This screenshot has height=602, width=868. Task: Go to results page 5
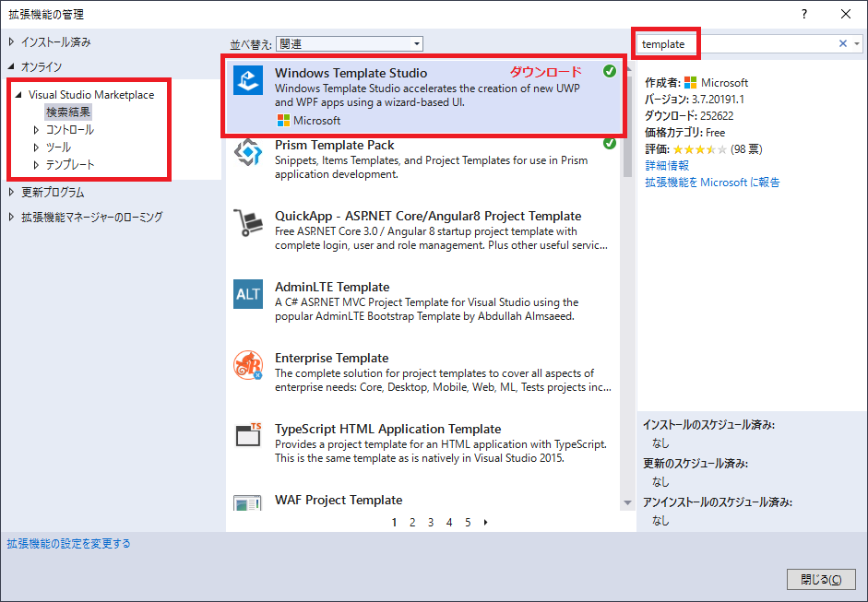pyautogui.click(x=468, y=523)
